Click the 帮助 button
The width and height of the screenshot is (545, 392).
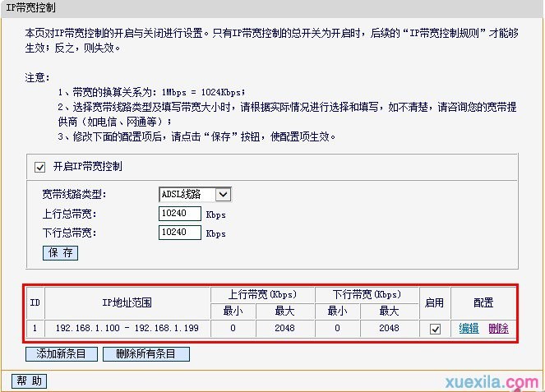pyautogui.click(x=30, y=380)
